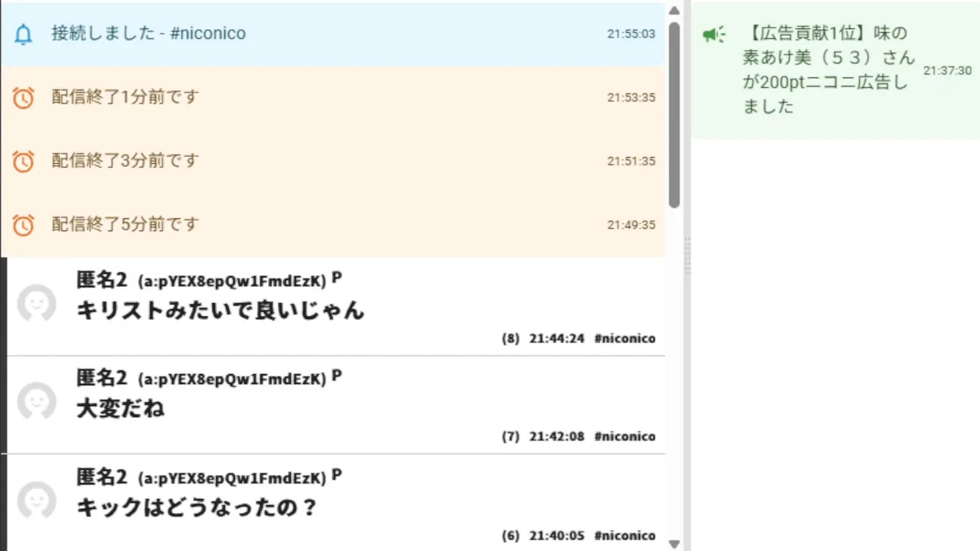This screenshot has height=551, width=980.
Task: Click #niconico tag on comment (7)
Action: (x=625, y=436)
